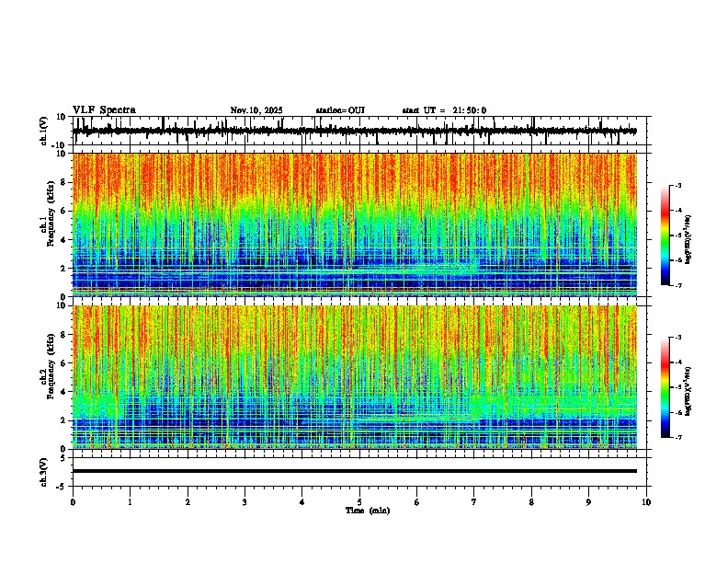Image resolution: width=728 pixels, height=563 pixels.
Task: Click time axis tick label '8'
Action: [x=531, y=502]
